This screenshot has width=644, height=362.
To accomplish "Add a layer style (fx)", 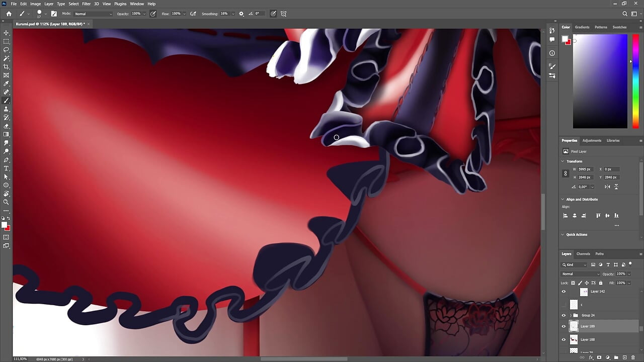I will click(591, 357).
